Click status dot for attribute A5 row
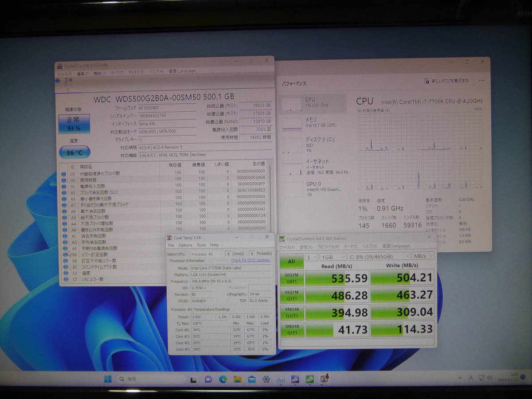 point(64,192)
